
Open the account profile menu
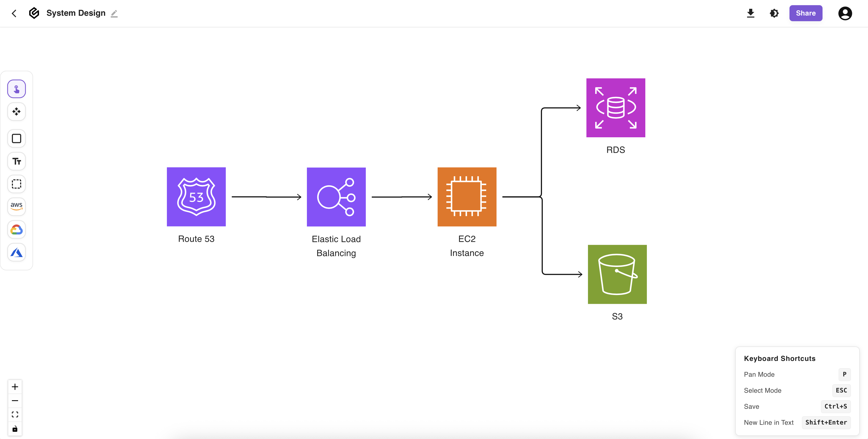coord(845,13)
